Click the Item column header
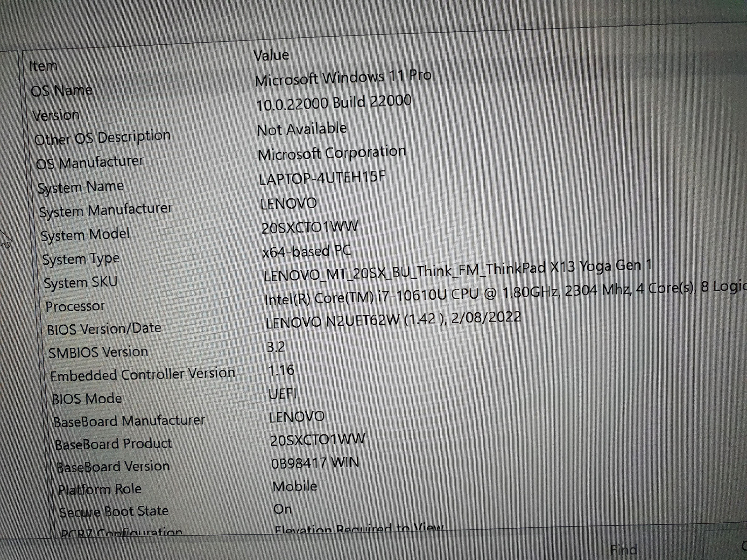 pyautogui.click(x=43, y=66)
